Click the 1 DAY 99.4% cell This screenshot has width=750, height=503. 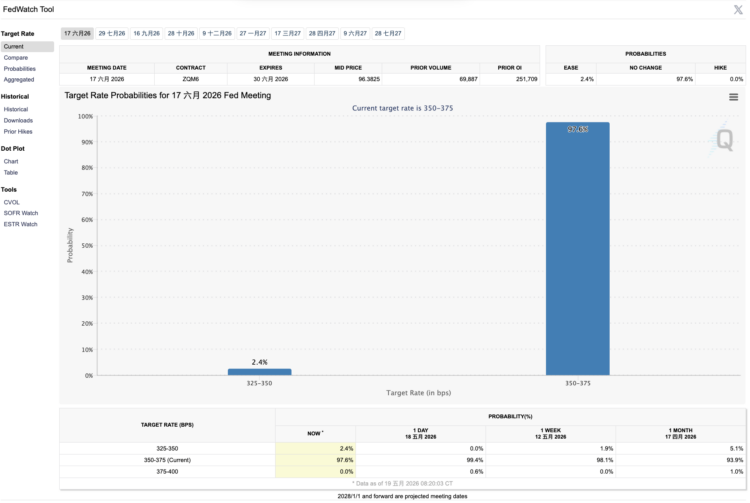tap(420, 460)
